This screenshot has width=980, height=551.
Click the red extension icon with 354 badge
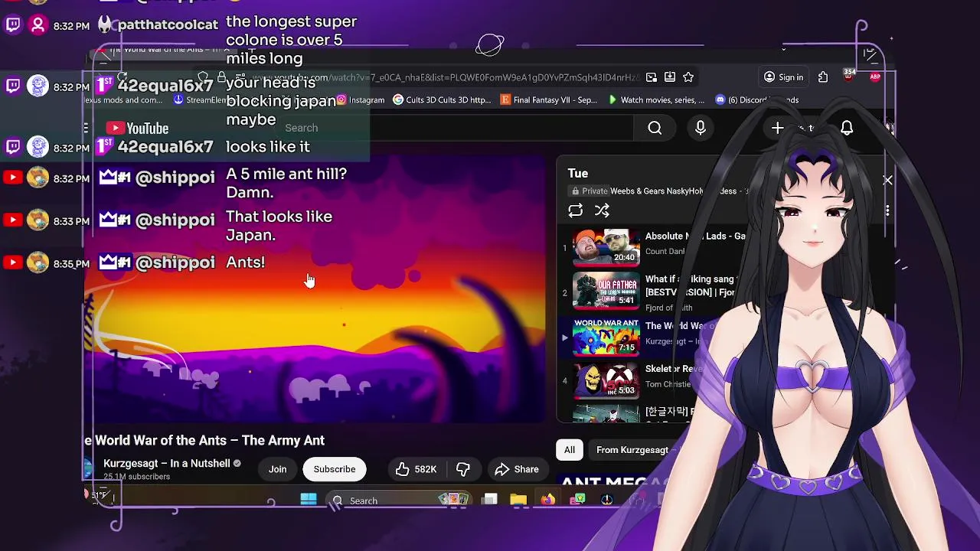tap(849, 76)
